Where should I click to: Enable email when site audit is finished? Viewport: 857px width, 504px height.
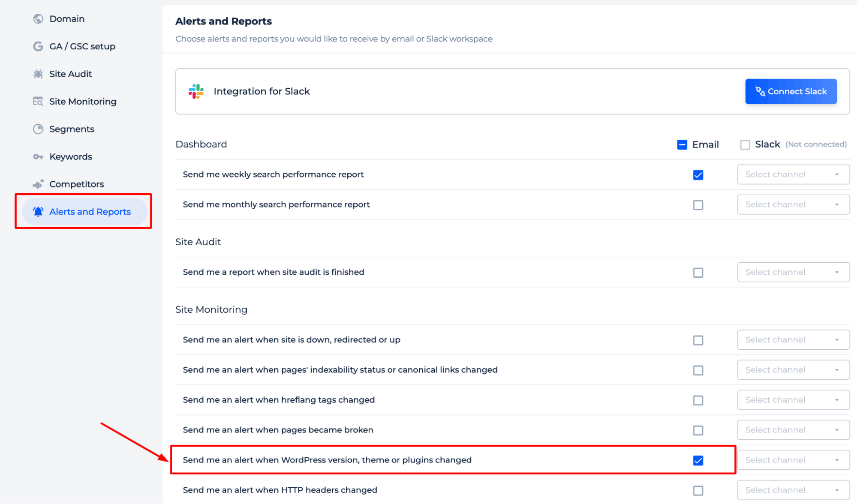click(698, 273)
